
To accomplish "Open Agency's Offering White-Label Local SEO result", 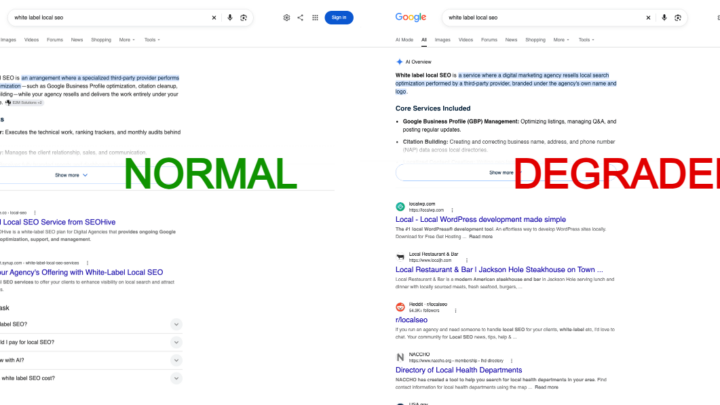I will pos(82,272).
